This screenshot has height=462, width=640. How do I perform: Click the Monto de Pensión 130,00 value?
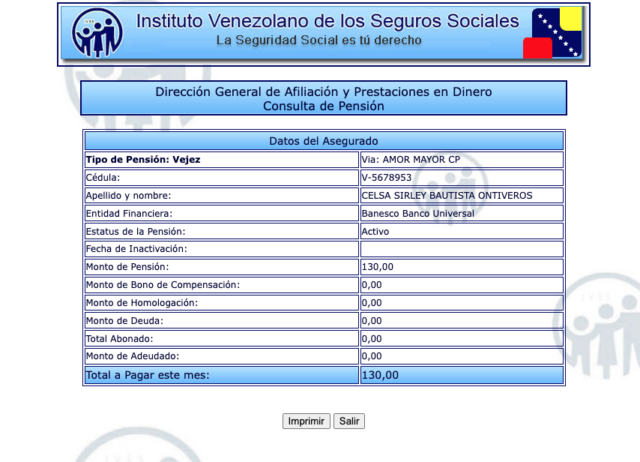[x=378, y=267]
